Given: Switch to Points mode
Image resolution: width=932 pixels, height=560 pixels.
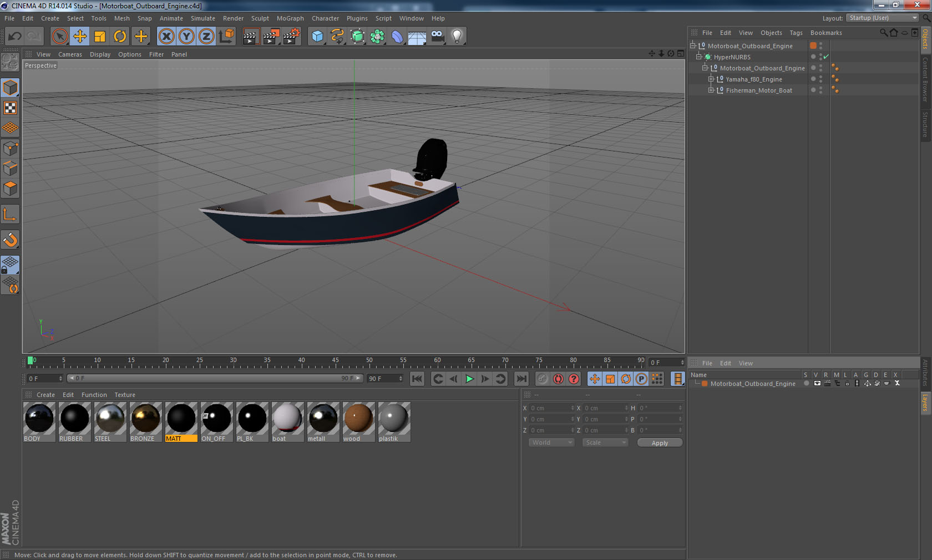Looking at the screenshot, I should (10, 148).
